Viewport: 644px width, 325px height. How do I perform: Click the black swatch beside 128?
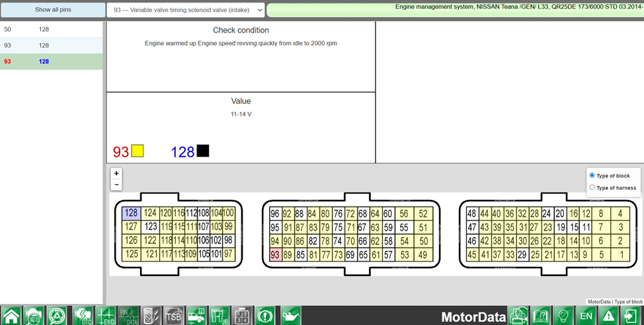tap(203, 151)
